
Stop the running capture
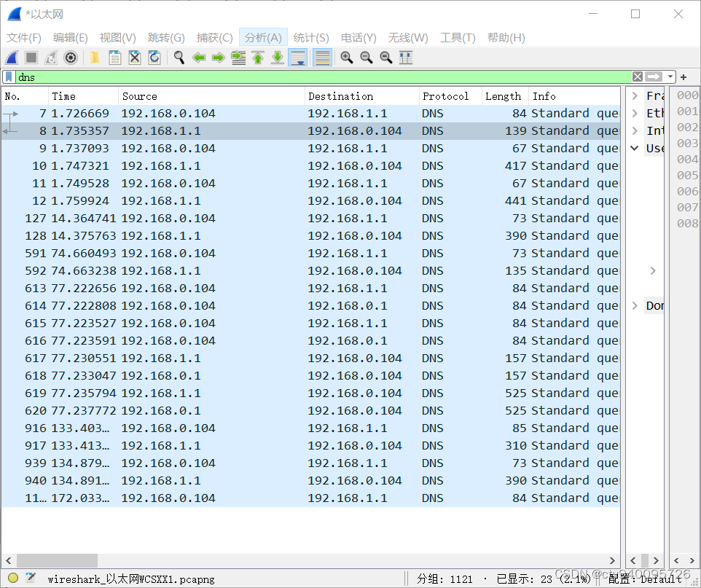(x=31, y=58)
